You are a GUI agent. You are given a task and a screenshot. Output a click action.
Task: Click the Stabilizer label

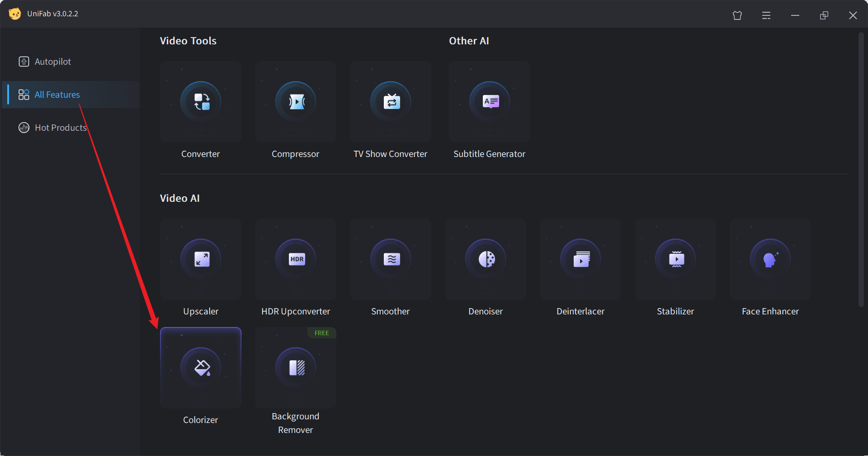click(675, 311)
